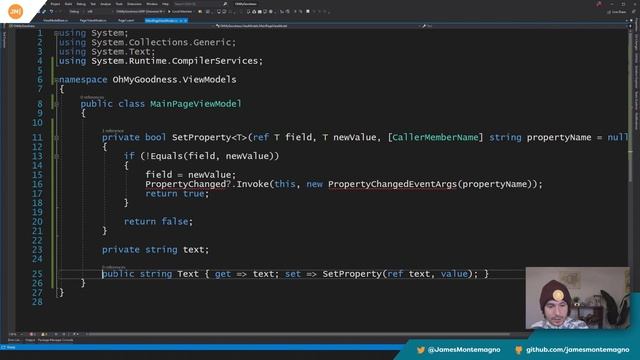Click 'SetProperty(ref text, value)' on line 25
This screenshot has width=640, height=360.
pos(397,274)
